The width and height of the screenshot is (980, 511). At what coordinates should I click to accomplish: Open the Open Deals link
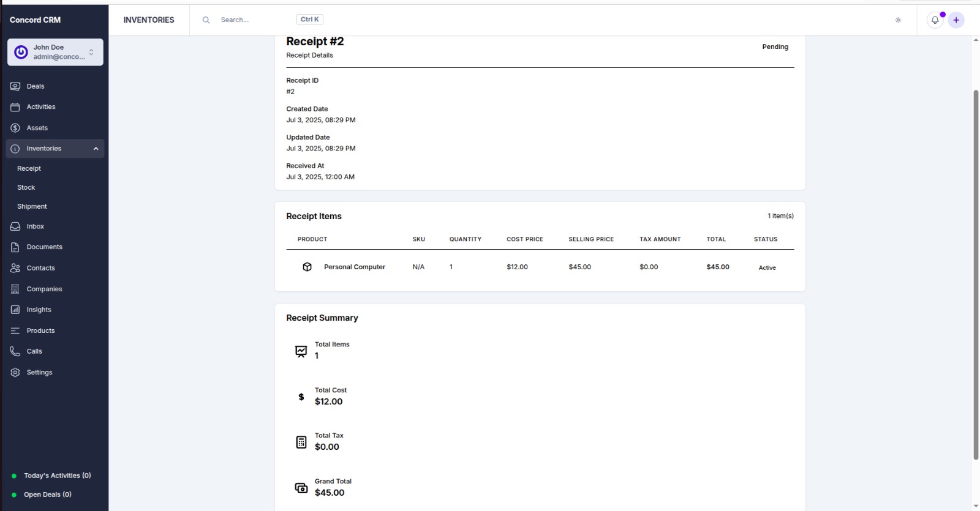[x=47, y=494]
